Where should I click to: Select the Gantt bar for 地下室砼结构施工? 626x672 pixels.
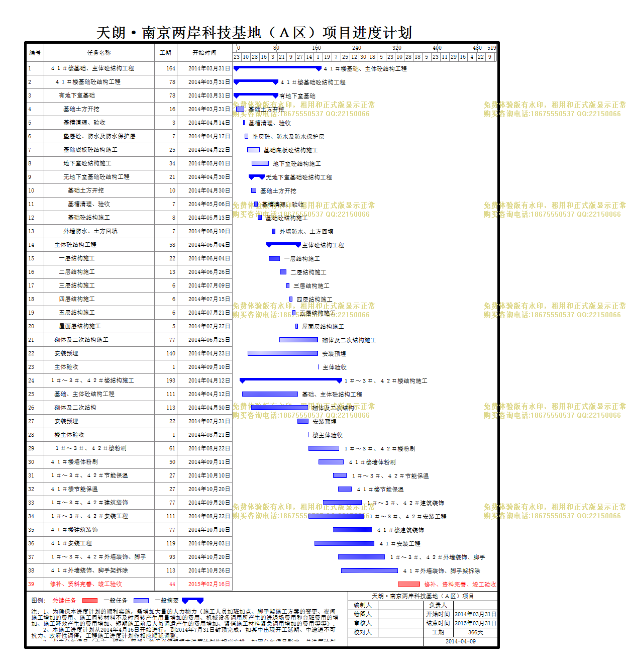click(260, 163)
